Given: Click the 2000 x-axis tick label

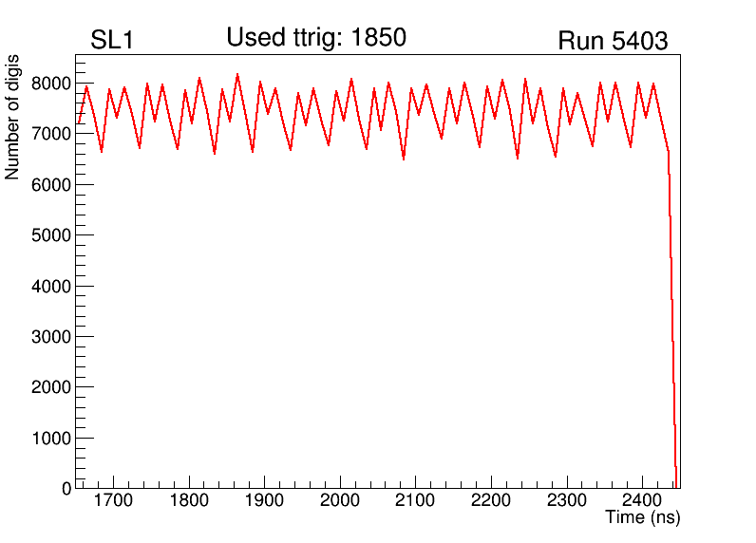Looking at the screenshot, I should point(340,500).
